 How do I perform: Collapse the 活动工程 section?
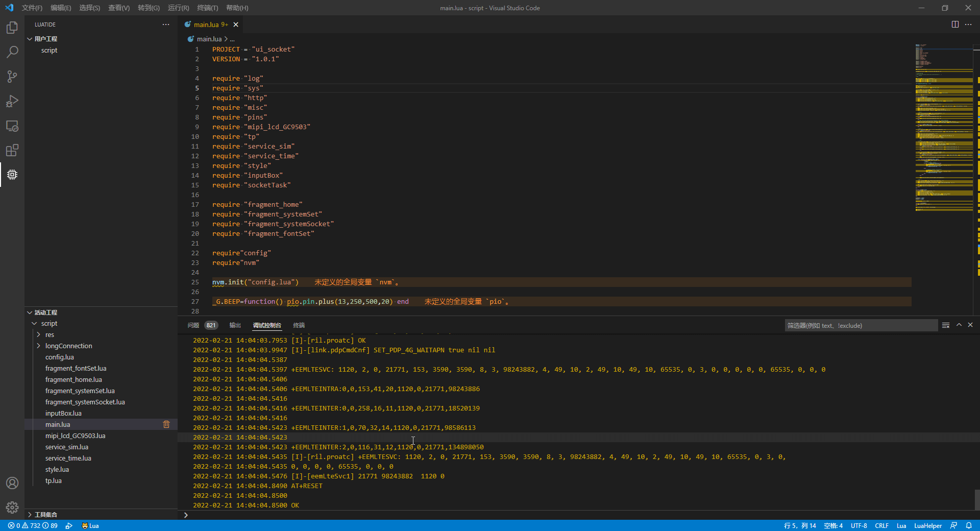click(30, 312)
